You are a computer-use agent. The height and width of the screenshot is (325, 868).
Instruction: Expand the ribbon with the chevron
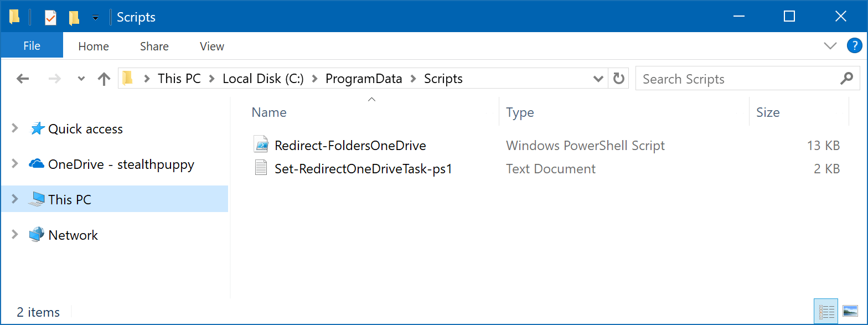[x=830, y=46]
